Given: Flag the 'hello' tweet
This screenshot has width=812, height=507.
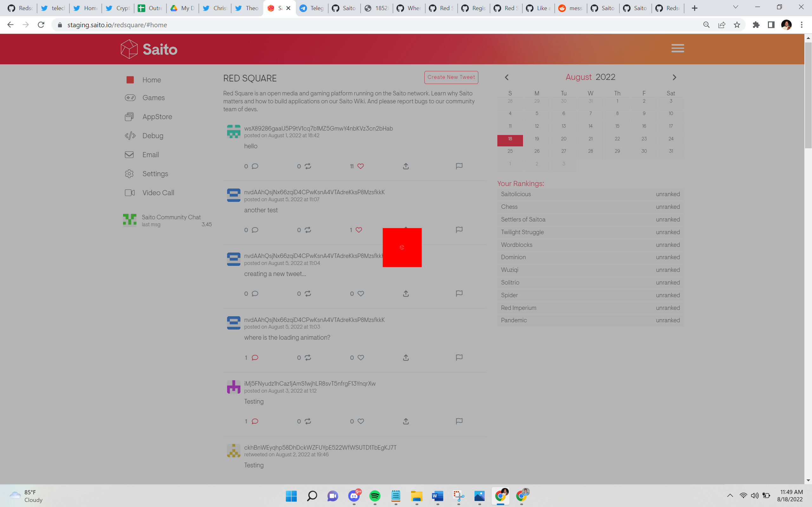Looking at the screenshot, I should tap(459, 166).
